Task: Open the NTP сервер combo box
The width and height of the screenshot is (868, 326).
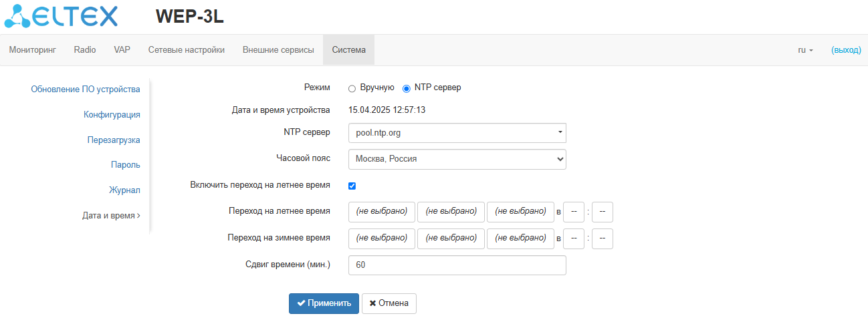Action: pos(457,133)
